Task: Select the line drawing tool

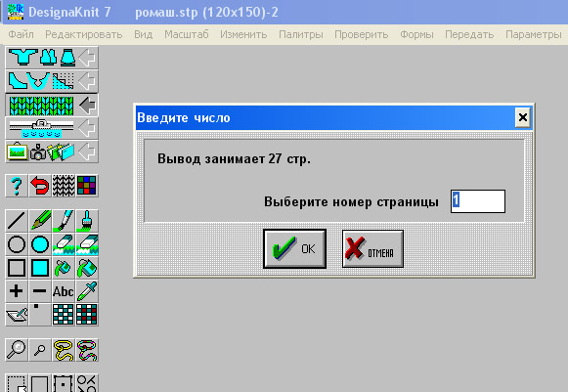Action: pyautogui.click(x=17, y=220)
